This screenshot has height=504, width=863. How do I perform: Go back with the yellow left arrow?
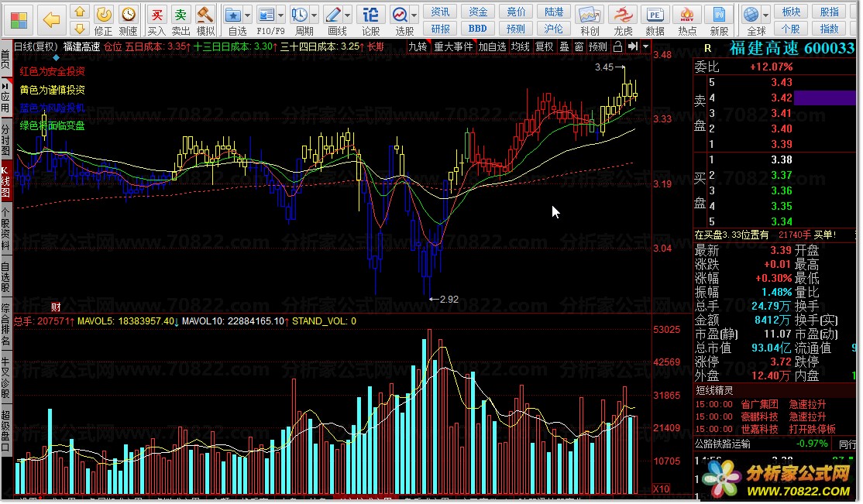[x=51, y=20]
